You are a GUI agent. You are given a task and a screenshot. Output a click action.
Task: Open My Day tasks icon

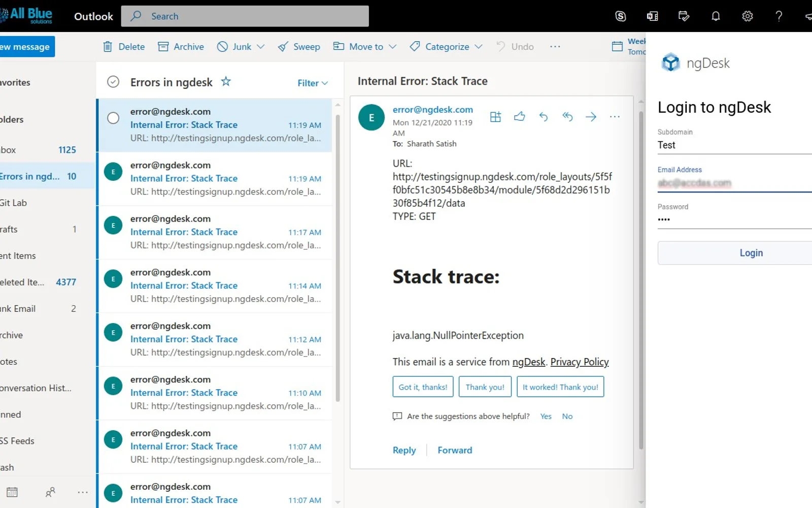pyautogui.click(x=684, y=16)
